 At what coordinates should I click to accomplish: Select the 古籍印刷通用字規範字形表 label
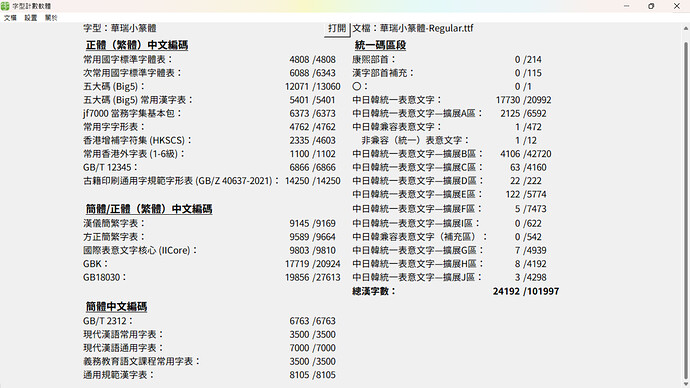(x=181, y=181)
